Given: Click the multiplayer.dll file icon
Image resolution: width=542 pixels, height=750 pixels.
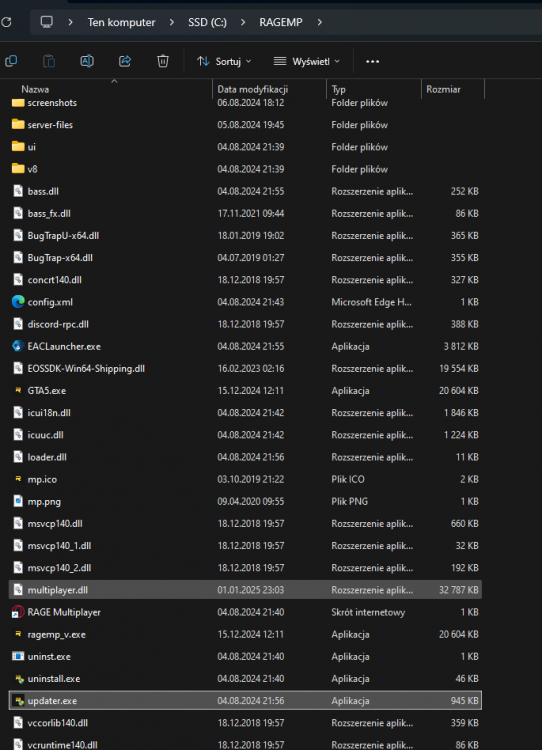Looking at the screenshot, I should tap(18, 590).
